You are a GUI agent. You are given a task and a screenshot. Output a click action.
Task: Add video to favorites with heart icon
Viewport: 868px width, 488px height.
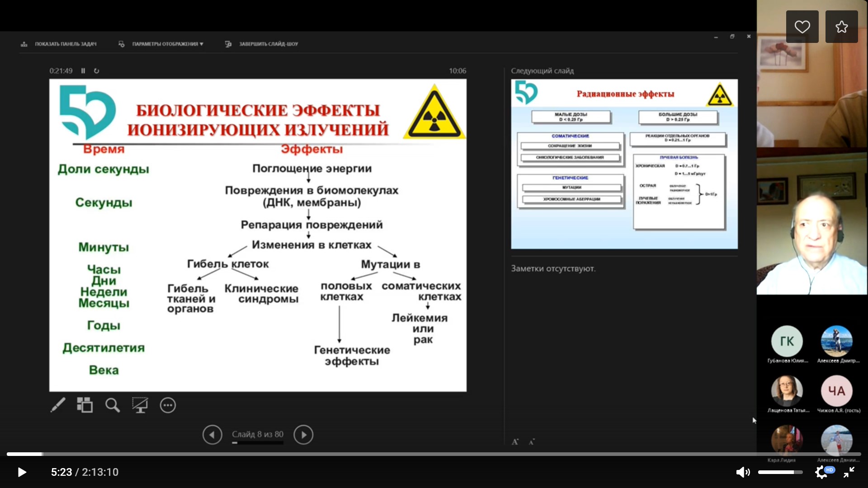pyautogui.click(x=802, y=27)
